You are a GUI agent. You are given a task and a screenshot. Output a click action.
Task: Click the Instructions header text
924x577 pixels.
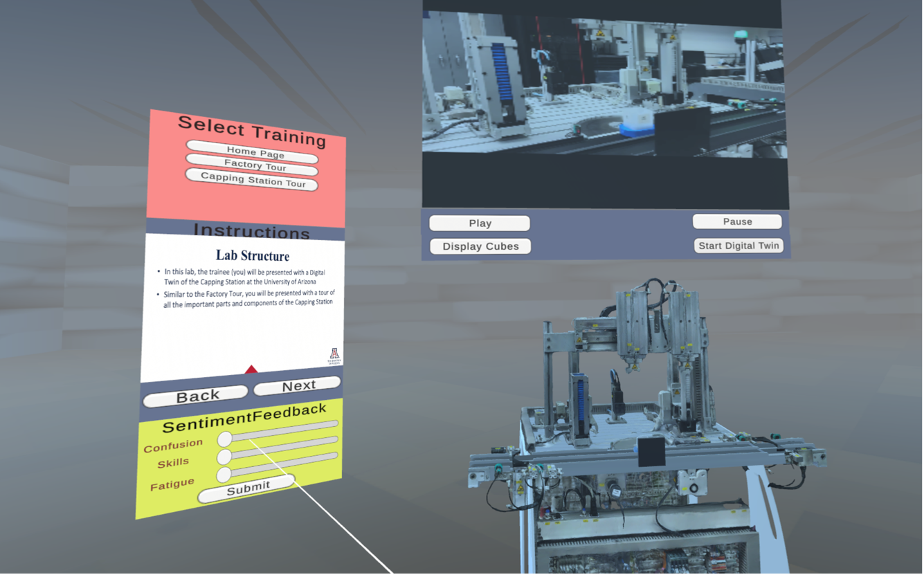(252, 231)
